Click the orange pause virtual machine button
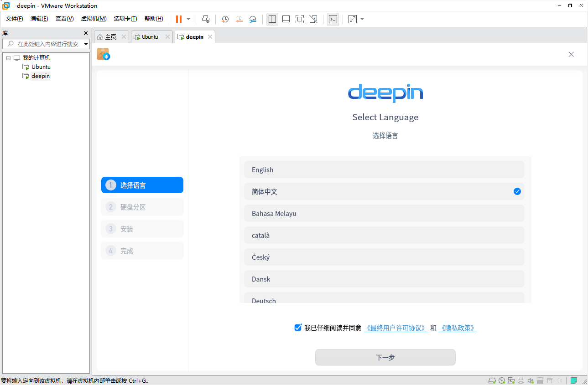The height and width of the screenshot is (385, 588). point(179,19)
